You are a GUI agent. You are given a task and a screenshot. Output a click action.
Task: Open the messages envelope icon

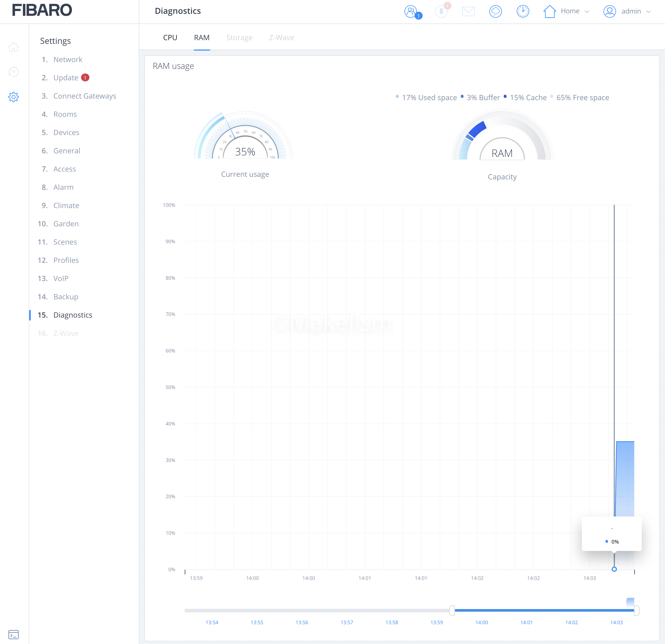pos(468,11)
